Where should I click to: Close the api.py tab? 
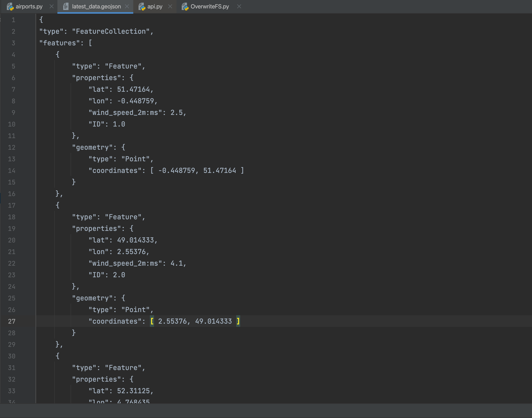(x=170, y=7)
